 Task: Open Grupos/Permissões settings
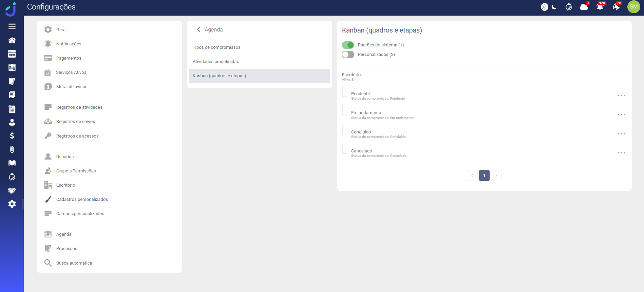[x=76, y=171]
